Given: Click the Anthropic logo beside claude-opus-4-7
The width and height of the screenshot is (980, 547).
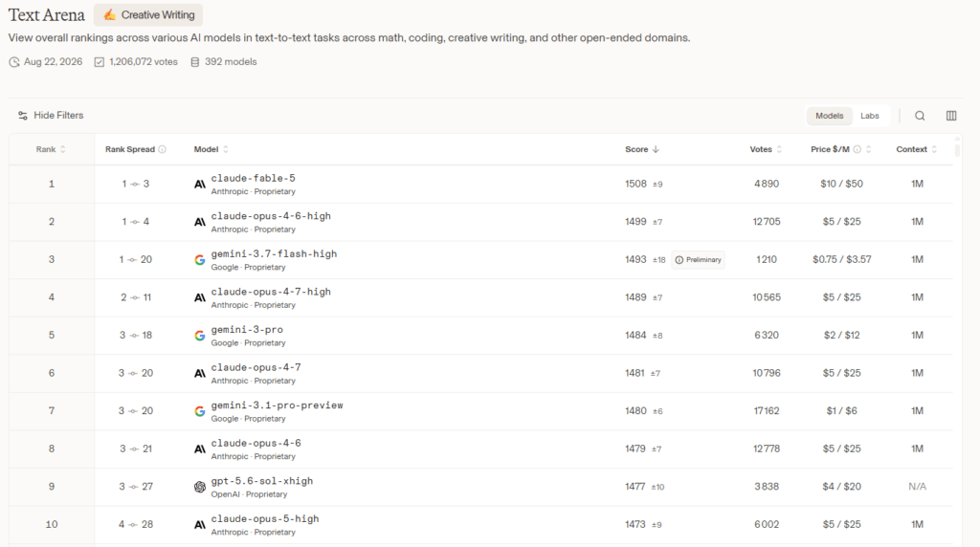Looking at the screenshot, I should 199,373.
